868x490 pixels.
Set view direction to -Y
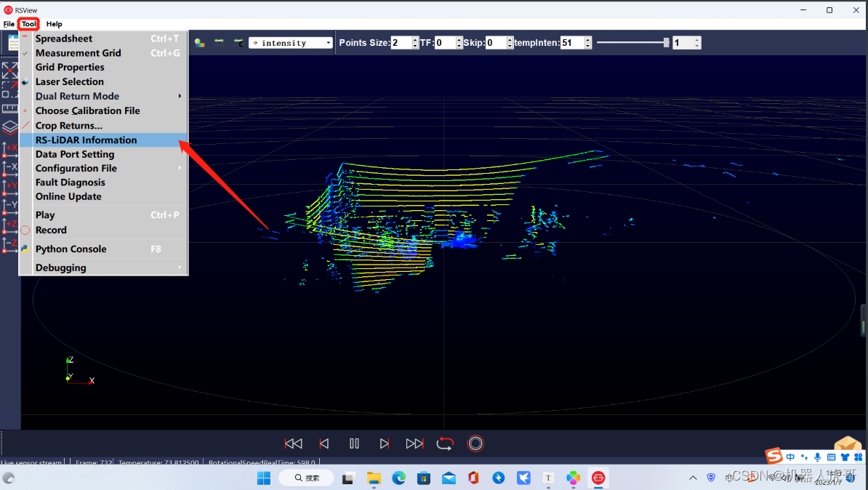tap(10, 206)
